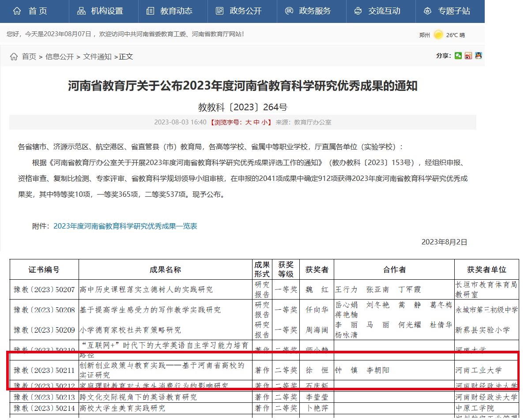Viewport: 528px width, 420px height.
Task: Click the signing date 2023年8月2日
Action: tap(444, 242)
